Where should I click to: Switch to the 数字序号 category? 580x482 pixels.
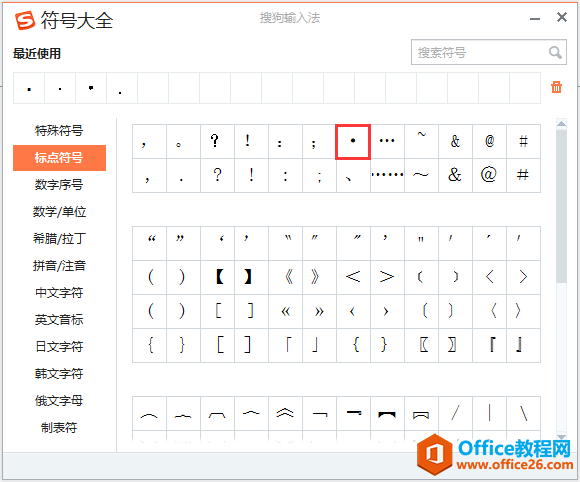[x=59, y=185]
